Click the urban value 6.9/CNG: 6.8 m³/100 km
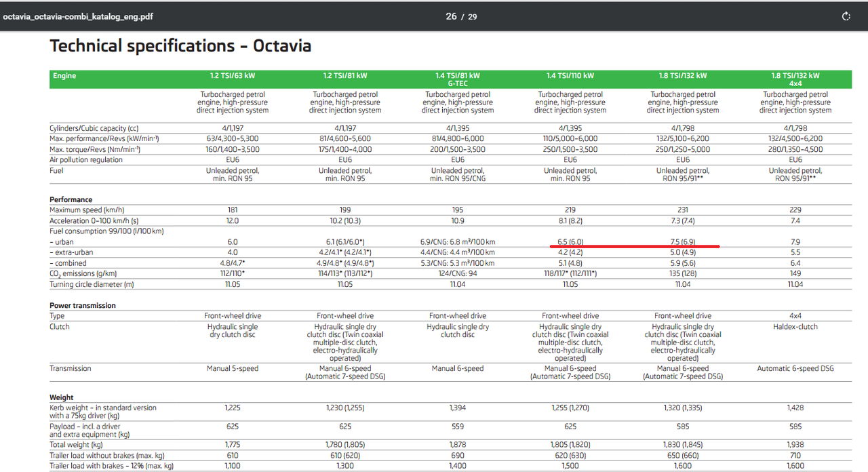This screenshot has height=472, width=868. [x=458, y=242]
